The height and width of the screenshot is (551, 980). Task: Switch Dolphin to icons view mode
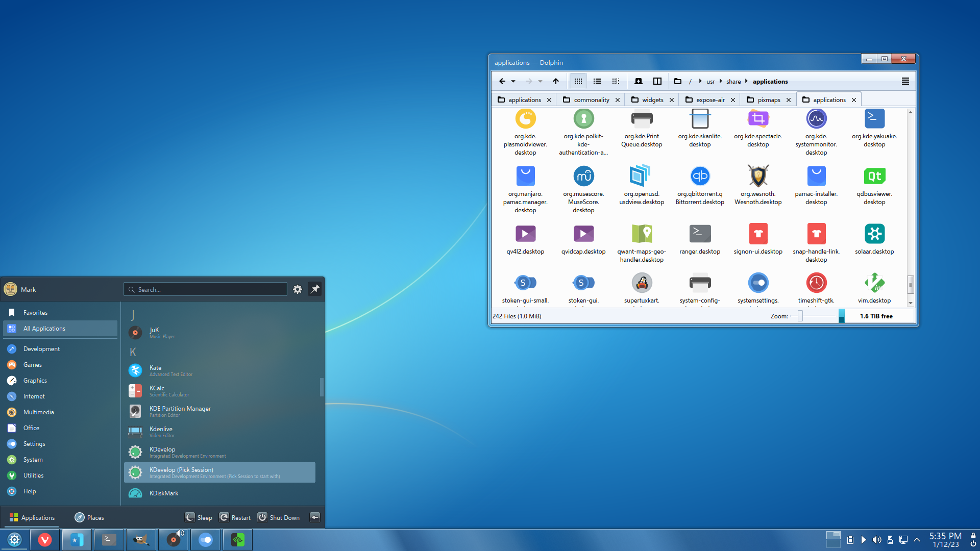pyautogui.click(x=578, y=81)
